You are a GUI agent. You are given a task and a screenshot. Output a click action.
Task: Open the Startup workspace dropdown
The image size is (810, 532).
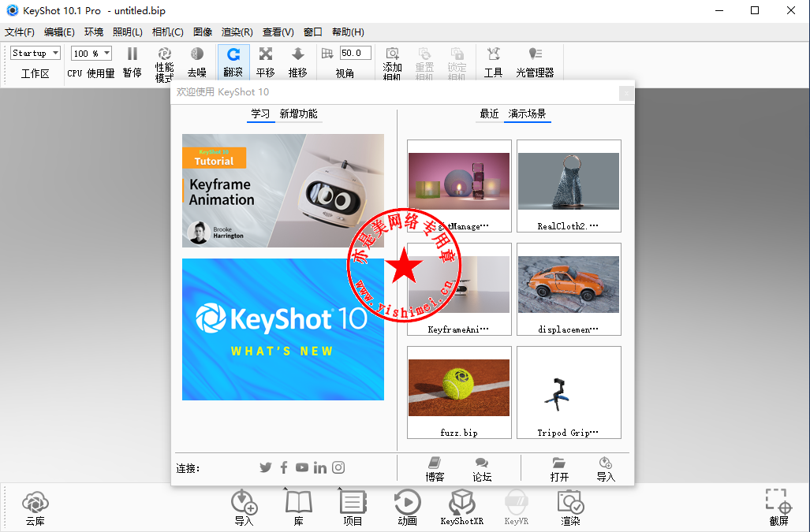[35, 53]
